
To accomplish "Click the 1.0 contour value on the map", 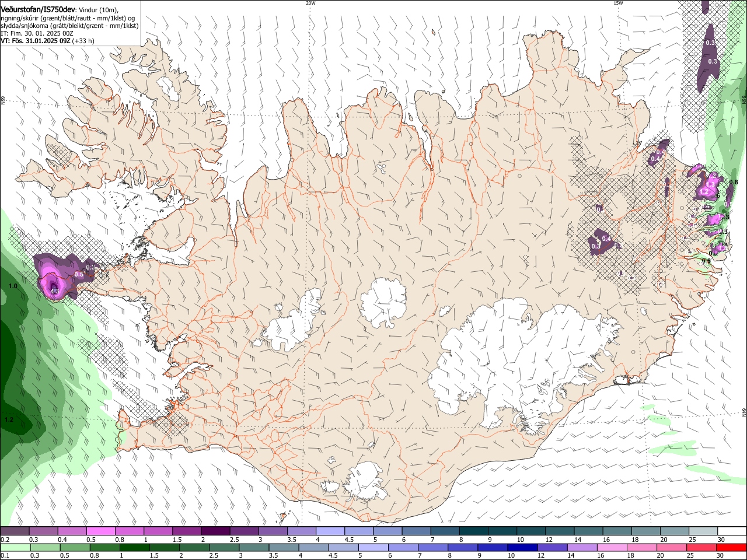I will [x=13, y=286].
